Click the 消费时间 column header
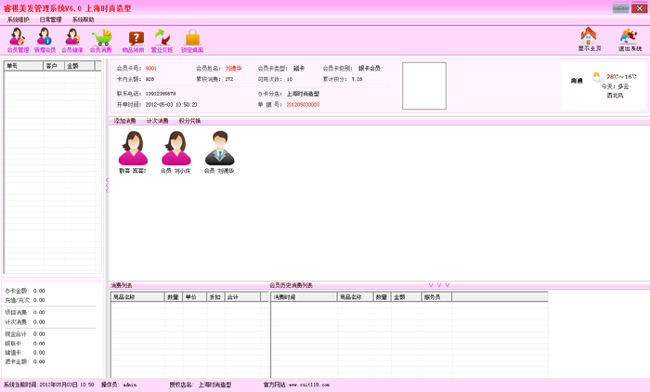 pyautogui.click(x=304, y=297)
